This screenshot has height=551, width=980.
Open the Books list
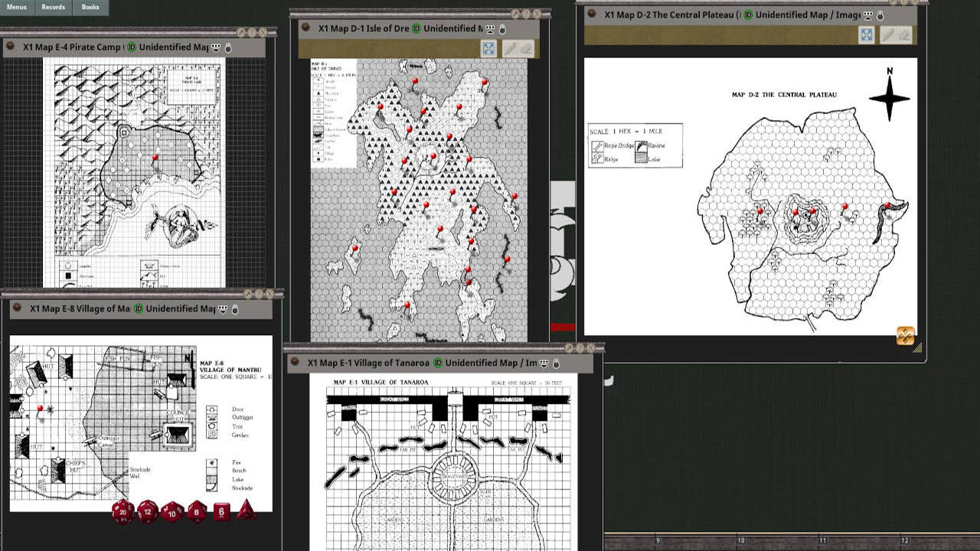pos(90,7)
